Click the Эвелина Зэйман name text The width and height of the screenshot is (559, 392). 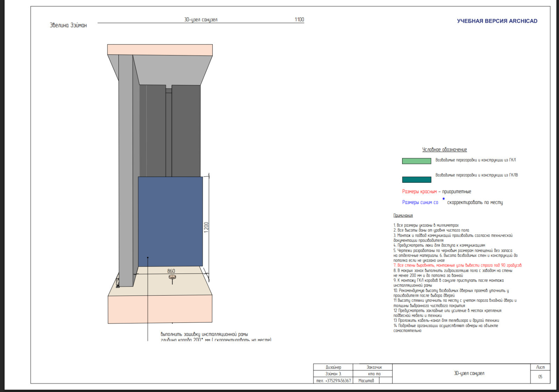coord(68,25)
